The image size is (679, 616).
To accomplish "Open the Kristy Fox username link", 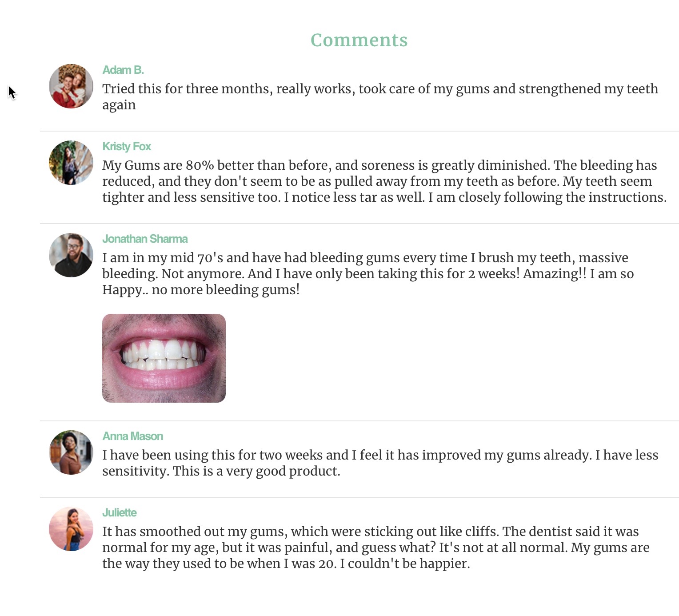I will 127,147.
